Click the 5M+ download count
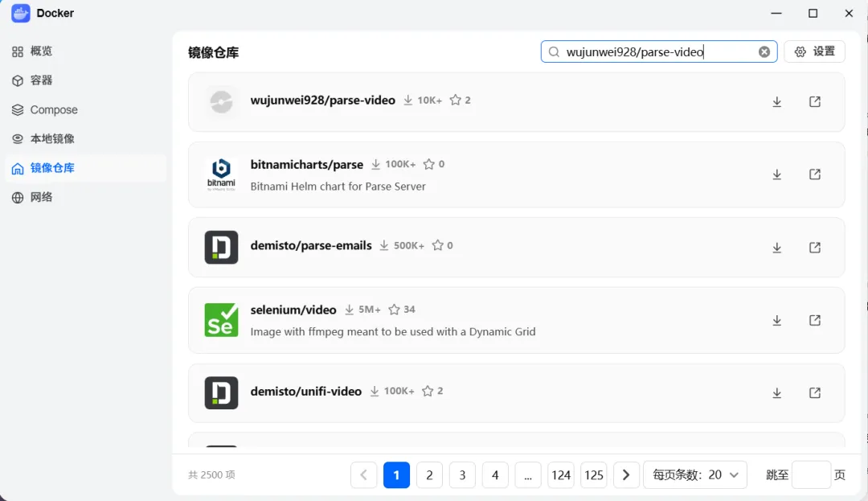Viewport: 868px width, 501px height. click(x=363, y=310)
